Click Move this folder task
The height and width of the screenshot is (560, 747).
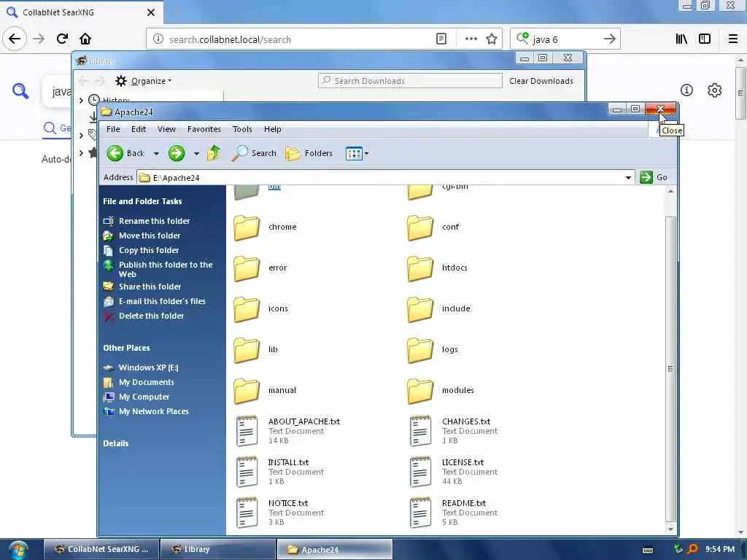(149, 236)
